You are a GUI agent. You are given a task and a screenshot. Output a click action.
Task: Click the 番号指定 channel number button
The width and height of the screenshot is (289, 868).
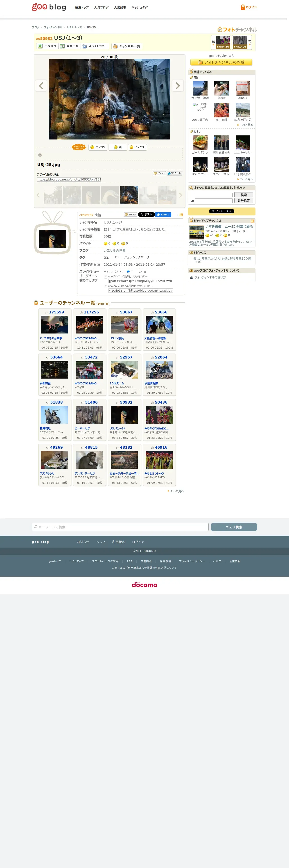point(244,201)
